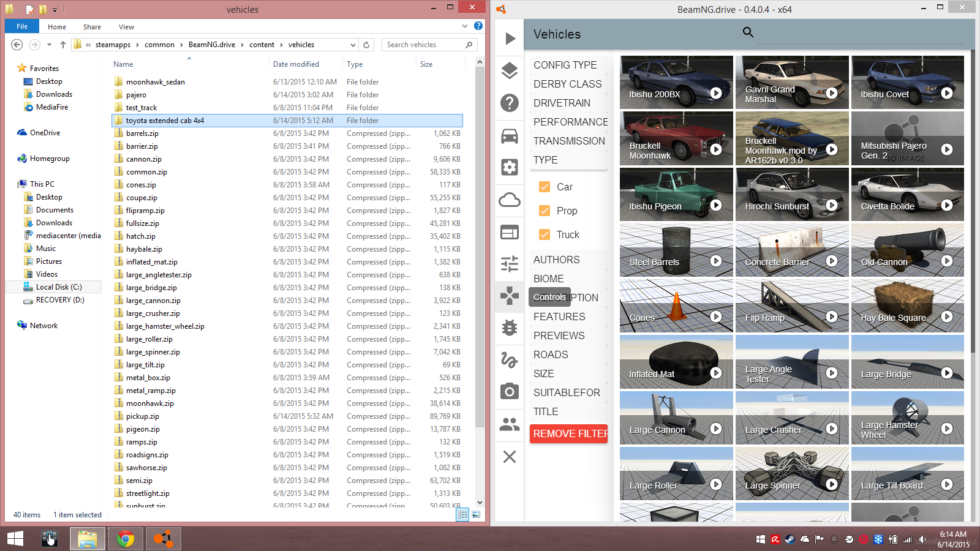Screen dimensions: 980x551
Task: Open the squiggle path icon in sidebar
Action: (x=510, y=359)
